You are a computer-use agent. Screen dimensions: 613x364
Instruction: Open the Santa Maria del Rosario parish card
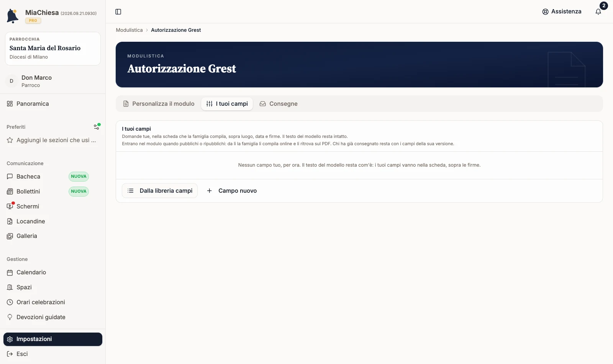(x=53, y=49)
